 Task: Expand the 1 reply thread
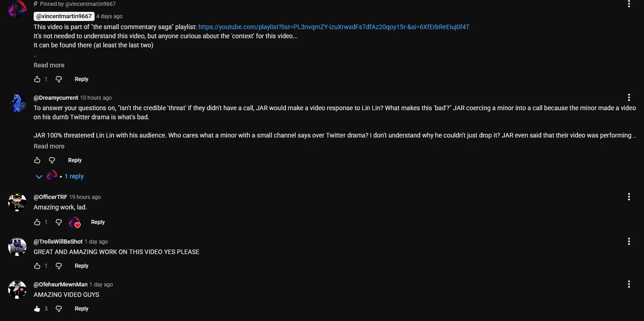[74, 176]
